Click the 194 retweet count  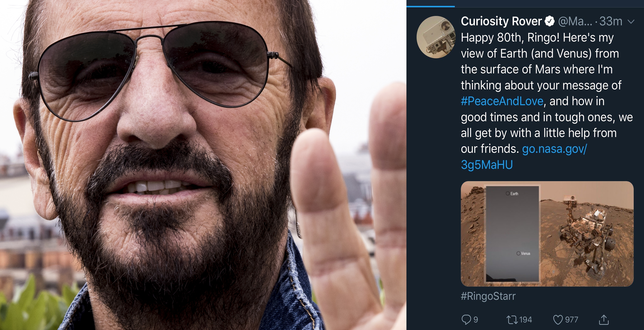[x=526, y=320]
